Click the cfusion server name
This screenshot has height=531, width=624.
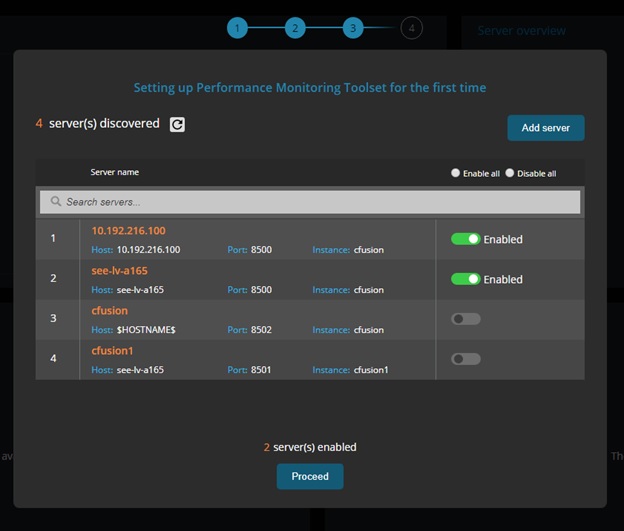pyautogui.click(x=109, y=311)
